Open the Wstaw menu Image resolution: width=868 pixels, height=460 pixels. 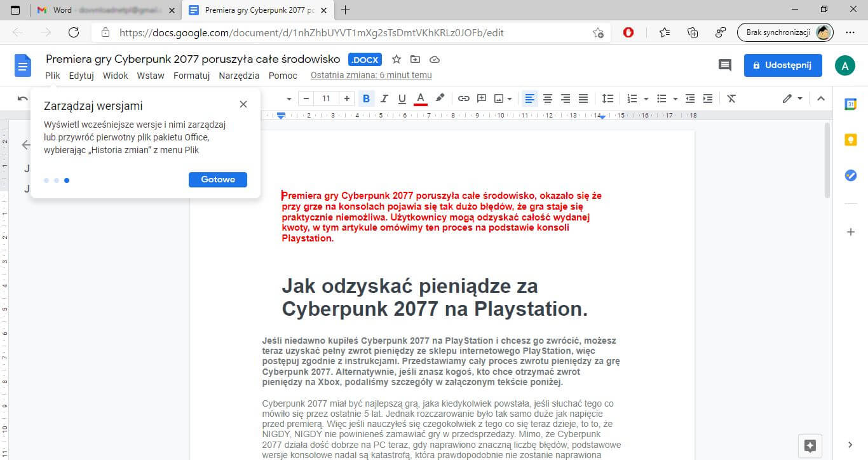coord(151,75)
